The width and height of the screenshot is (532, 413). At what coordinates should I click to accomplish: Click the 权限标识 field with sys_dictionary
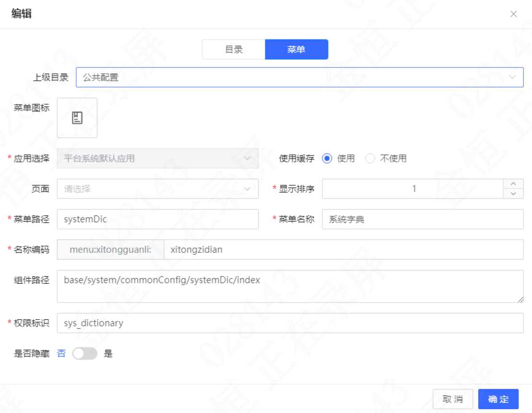290,323
